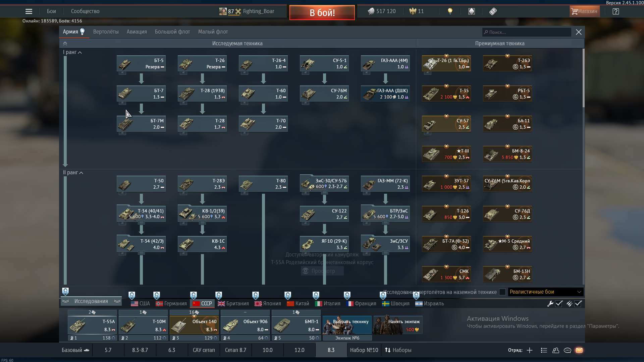Expand the Исследования panel left chevron

tap(65, 301)
